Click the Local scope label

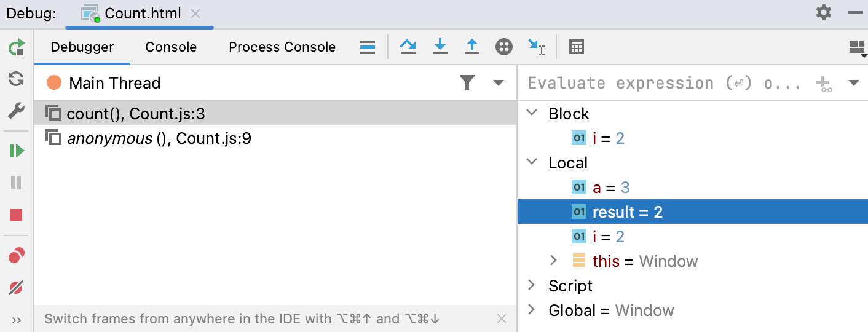(x=568, y=163)
